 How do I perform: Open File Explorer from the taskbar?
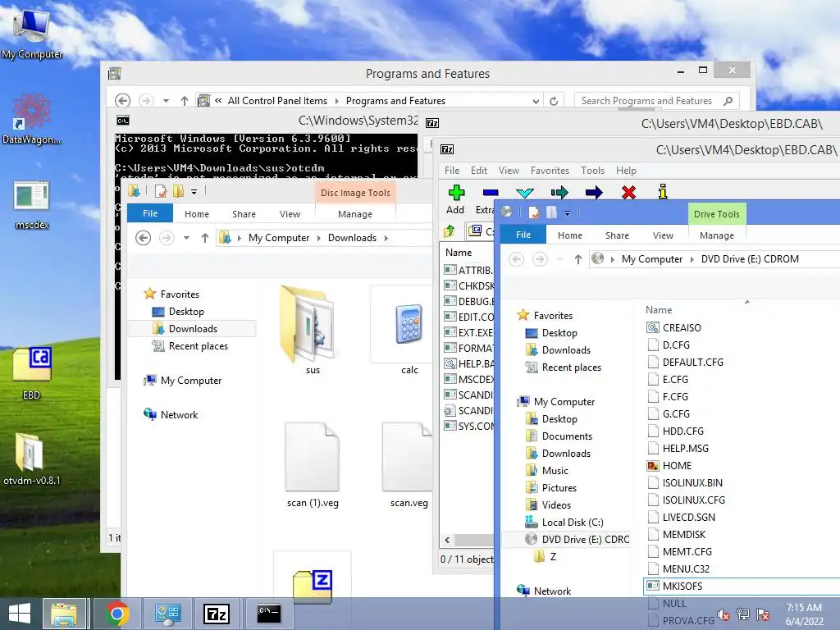click(x=64, y=614)
